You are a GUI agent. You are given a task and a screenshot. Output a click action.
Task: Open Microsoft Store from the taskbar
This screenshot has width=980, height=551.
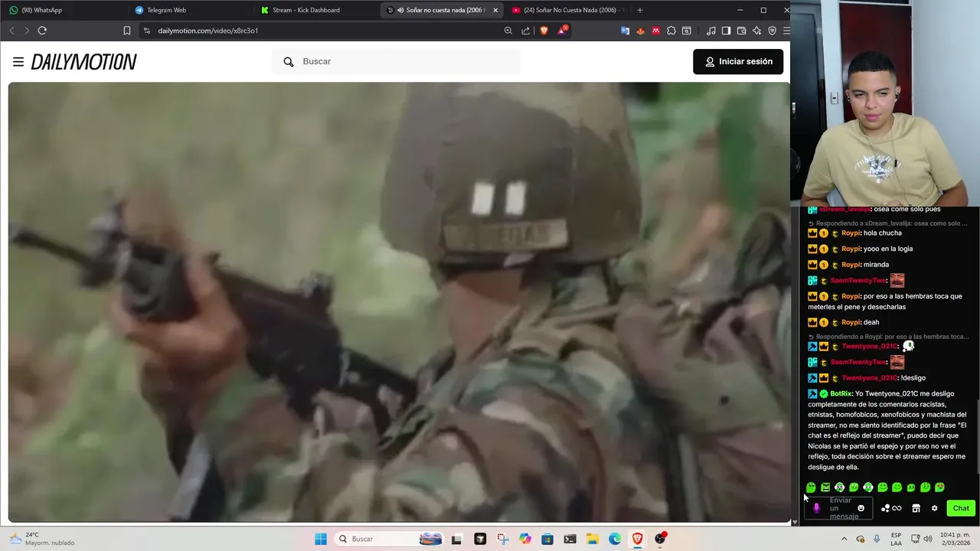click(547, 539)
